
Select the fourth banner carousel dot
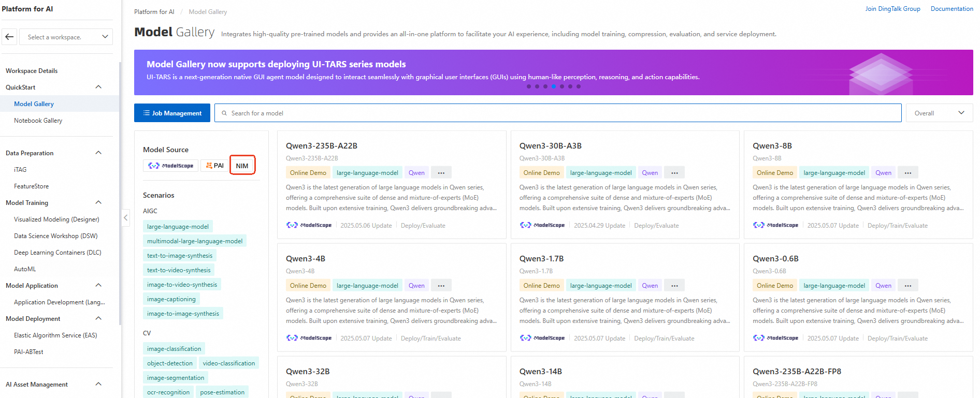click(554, 86)
